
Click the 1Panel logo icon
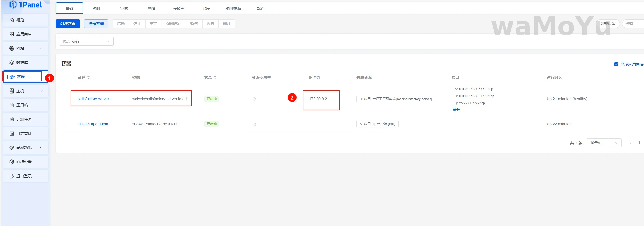point(13,5)
